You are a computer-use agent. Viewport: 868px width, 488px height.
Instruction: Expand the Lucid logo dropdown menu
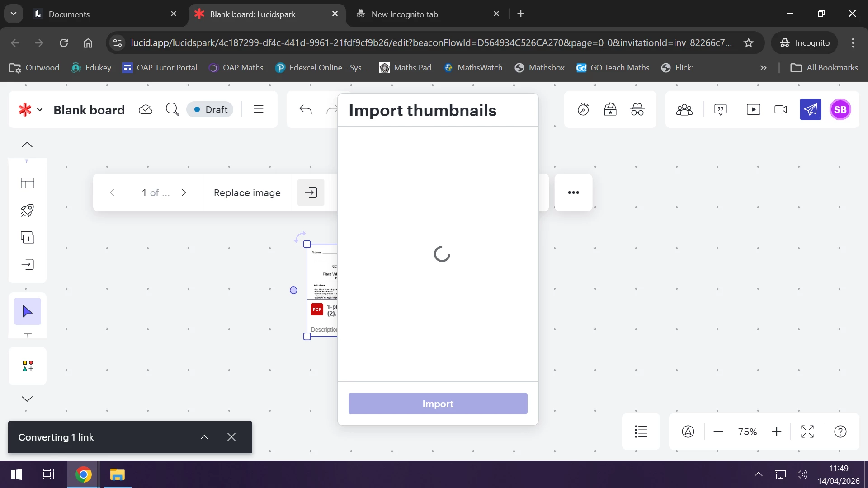[40, 109]
